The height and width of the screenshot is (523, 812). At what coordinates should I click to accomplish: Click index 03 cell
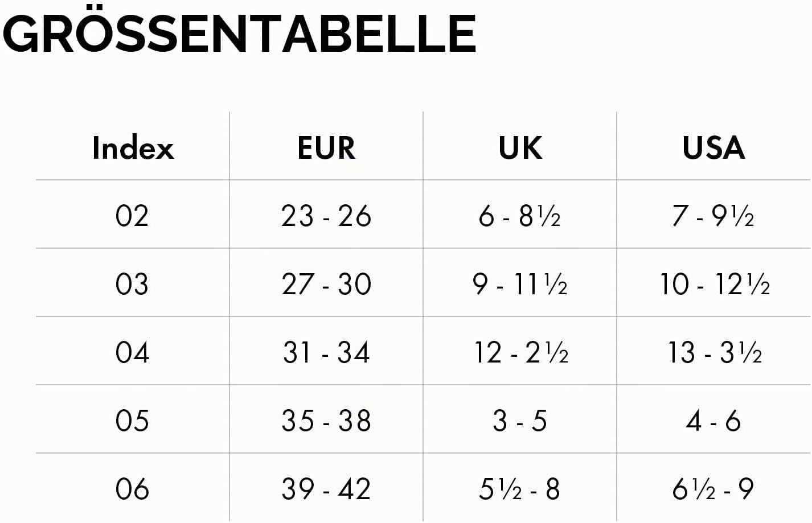132,284
